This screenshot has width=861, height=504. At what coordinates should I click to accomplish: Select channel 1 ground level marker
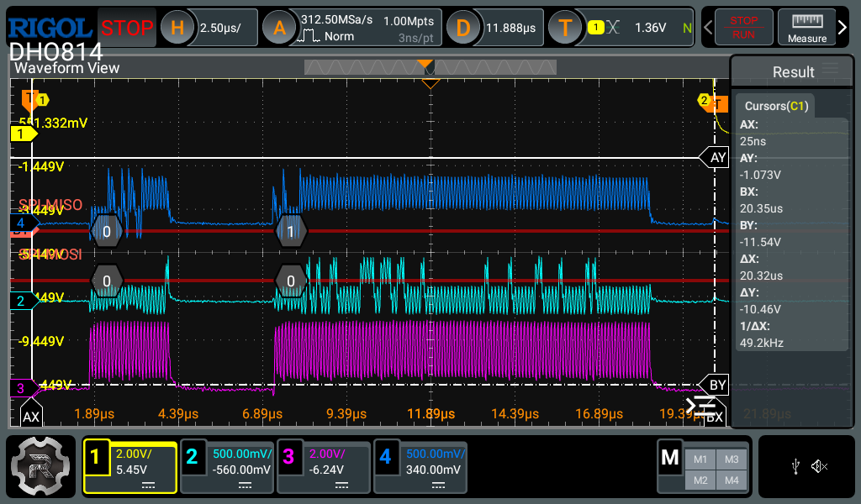click(x=24, y=134)
